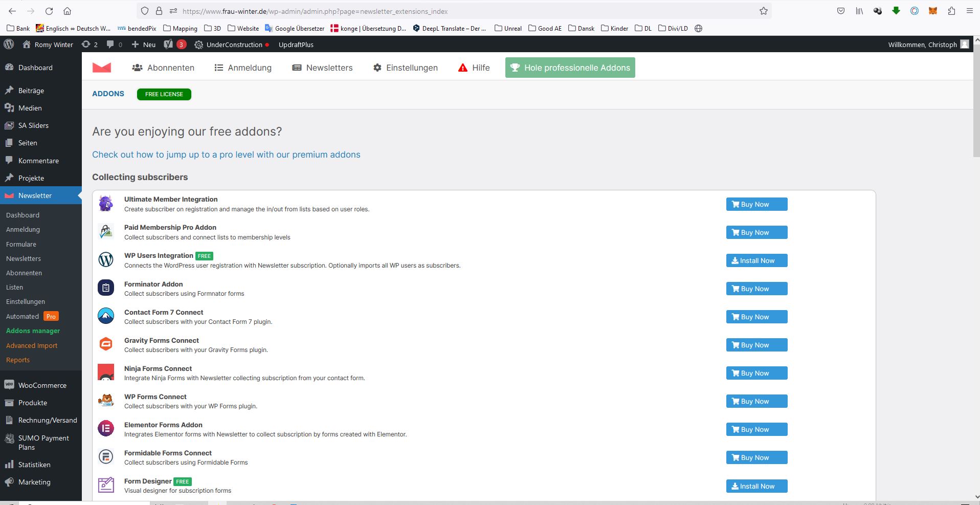Open the Divi/LD bookmarks folder
The image size is (980, 505).
pos(673,28)
